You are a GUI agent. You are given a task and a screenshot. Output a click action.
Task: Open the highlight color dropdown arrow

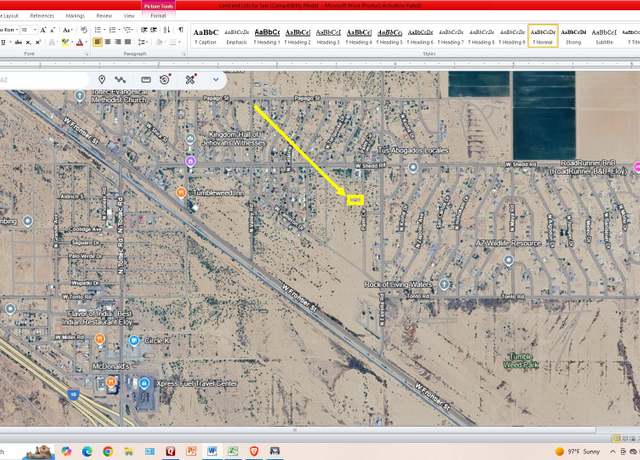tap(71, 42)
